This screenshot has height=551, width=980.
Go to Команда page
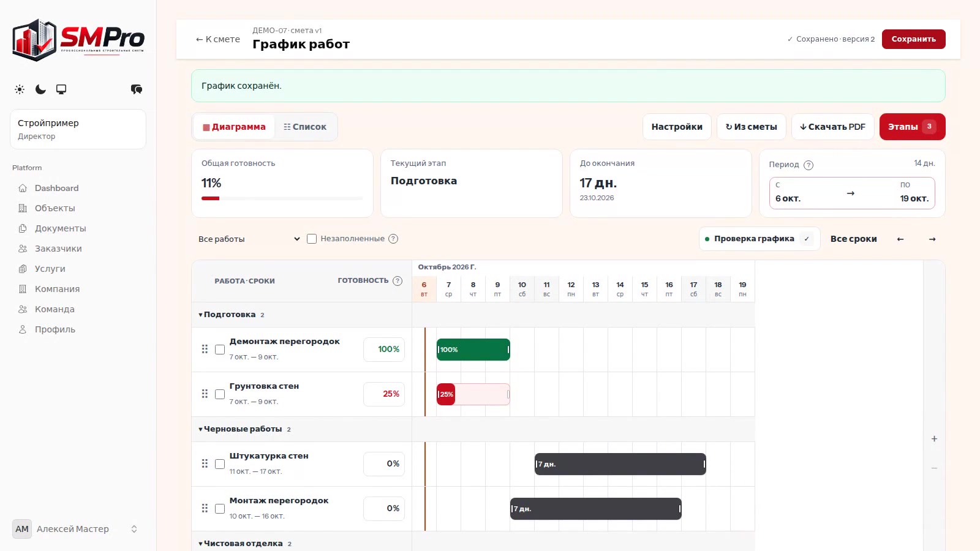[55, 309]
